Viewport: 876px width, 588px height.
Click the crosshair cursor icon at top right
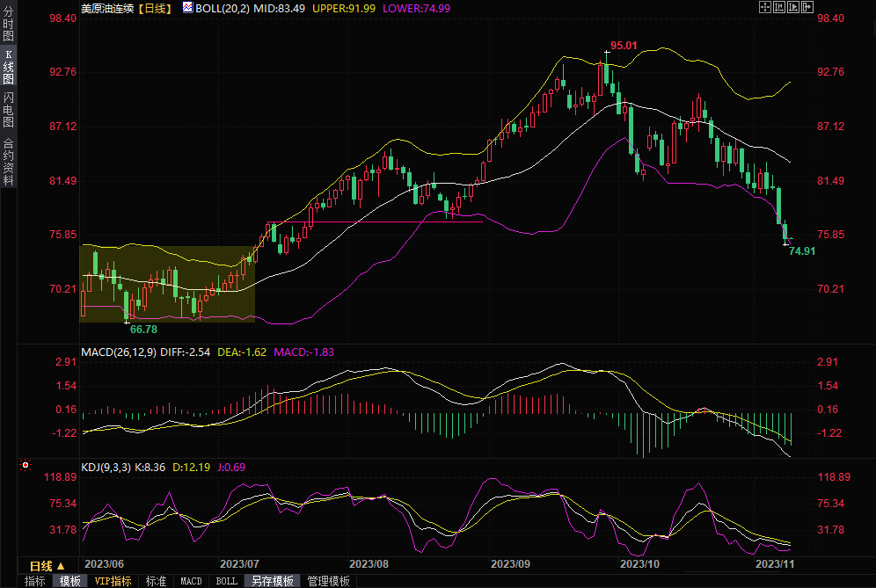click(764, 7)
